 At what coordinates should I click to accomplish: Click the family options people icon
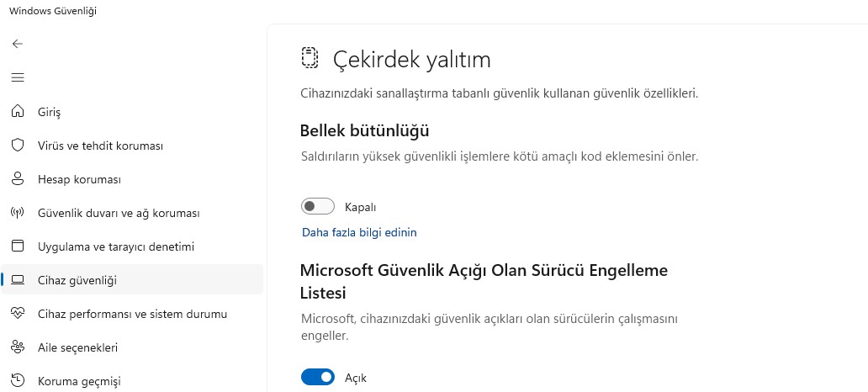coord(18,347)
